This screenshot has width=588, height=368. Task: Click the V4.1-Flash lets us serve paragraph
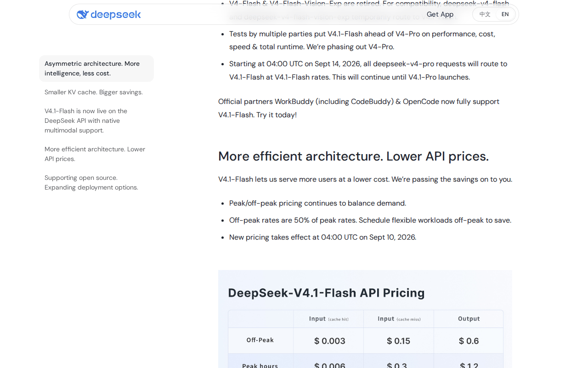coord(365,179)
